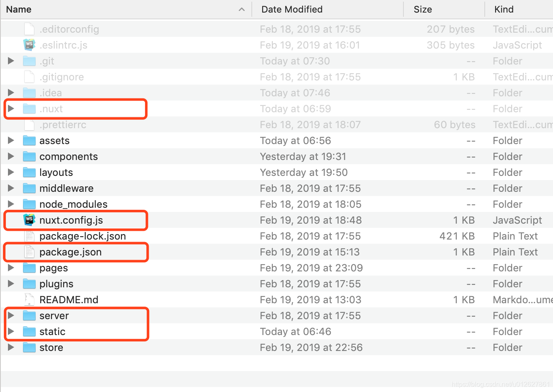Click the date 'Yesterday at 19:31'
This screenshot has width=553, height=392.
(x=303, y=157)
